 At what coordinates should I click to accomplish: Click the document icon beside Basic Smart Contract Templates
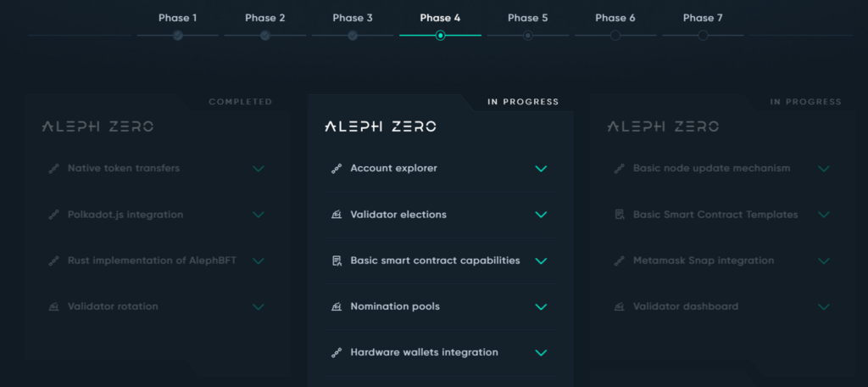[619, 215]
